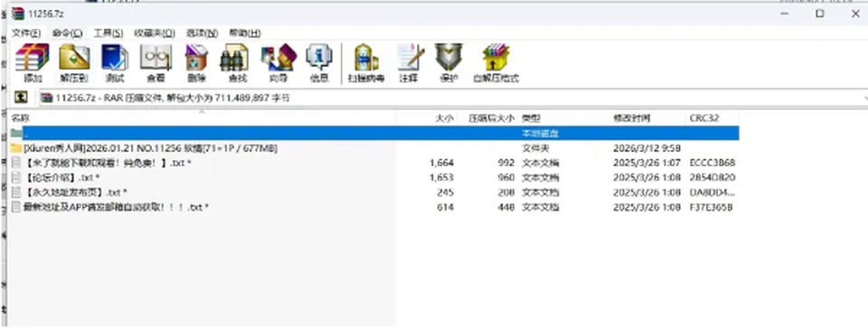Open the 帮助(H) help menu

coord(245,33)
